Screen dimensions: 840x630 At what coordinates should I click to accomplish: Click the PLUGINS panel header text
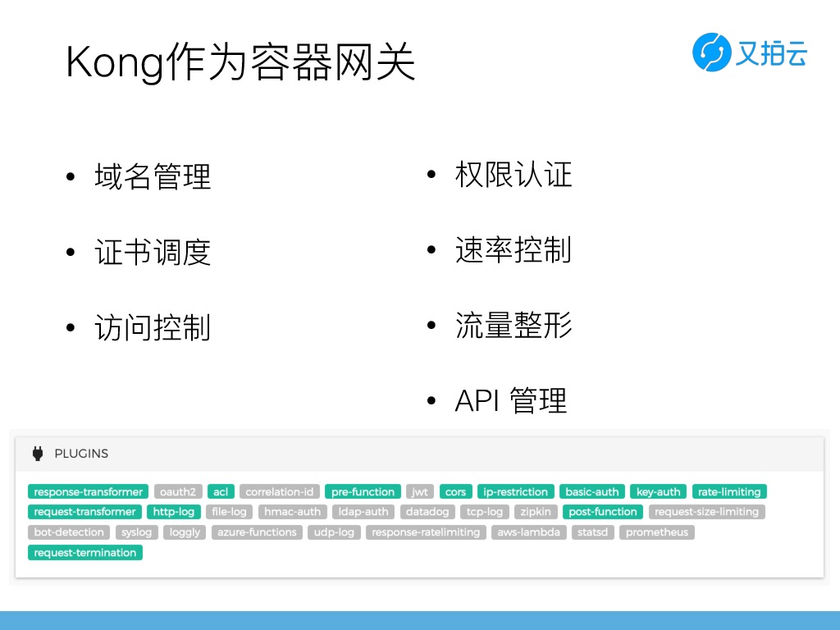coord(81,453)
